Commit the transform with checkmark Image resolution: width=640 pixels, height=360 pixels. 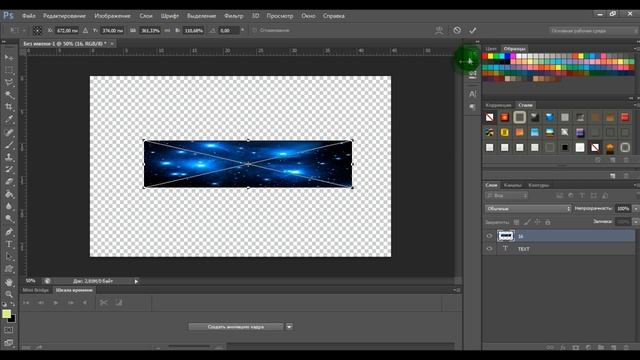pos(473,31)
